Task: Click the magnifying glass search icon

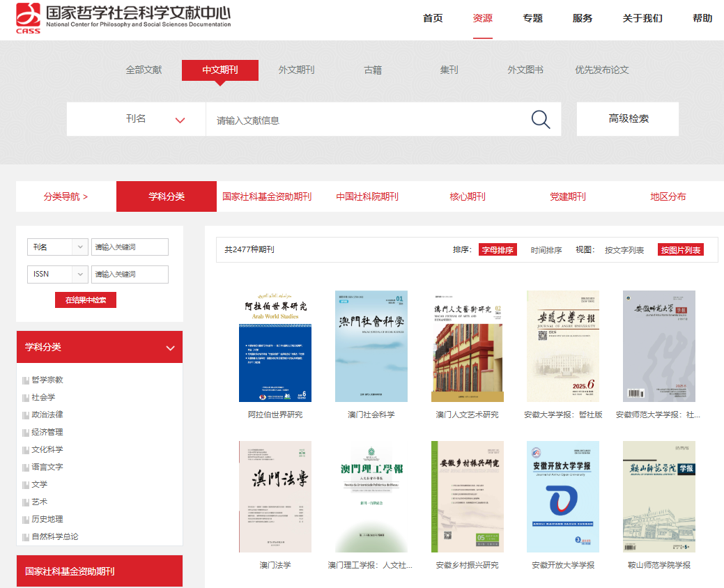Action: pyautogui.click(x=541, y=119)
